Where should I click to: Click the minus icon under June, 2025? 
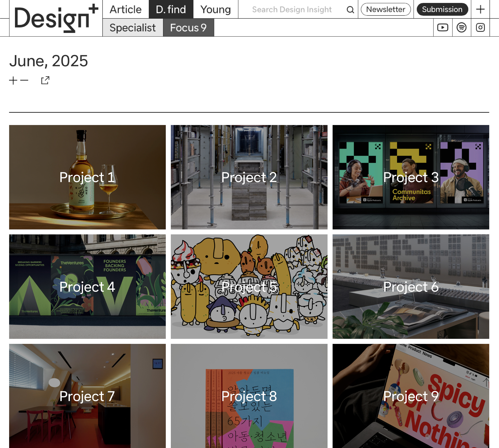(24, 80)
